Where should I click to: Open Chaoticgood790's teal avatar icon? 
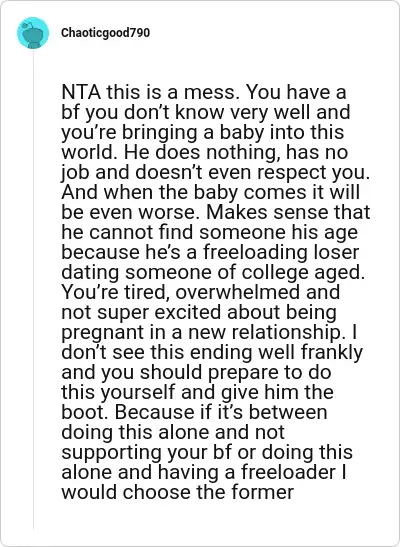pyautogui.click(x=33, y=33)
